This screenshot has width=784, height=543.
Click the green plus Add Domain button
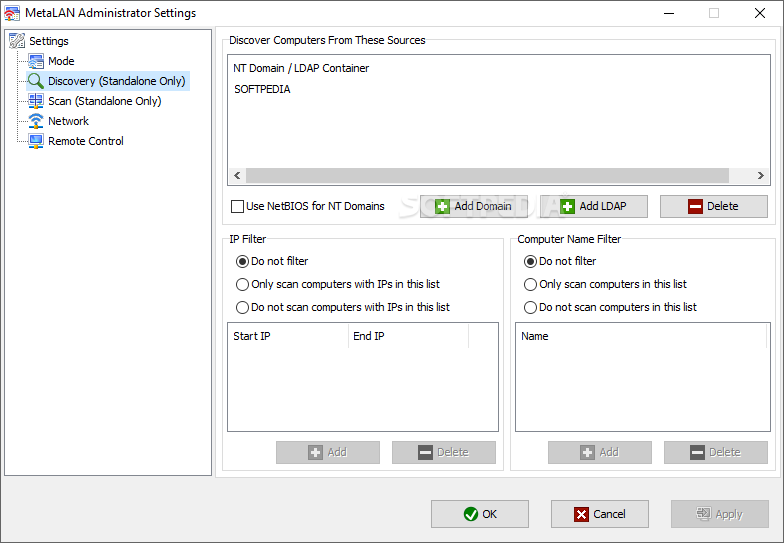474,206
